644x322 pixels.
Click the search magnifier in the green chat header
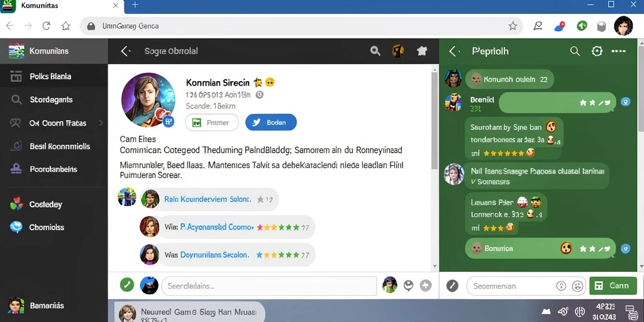tap(575, 51)
